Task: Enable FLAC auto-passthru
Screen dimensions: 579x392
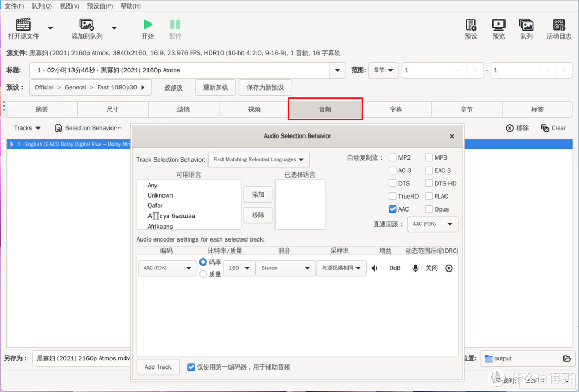Action: pos(429,196)
